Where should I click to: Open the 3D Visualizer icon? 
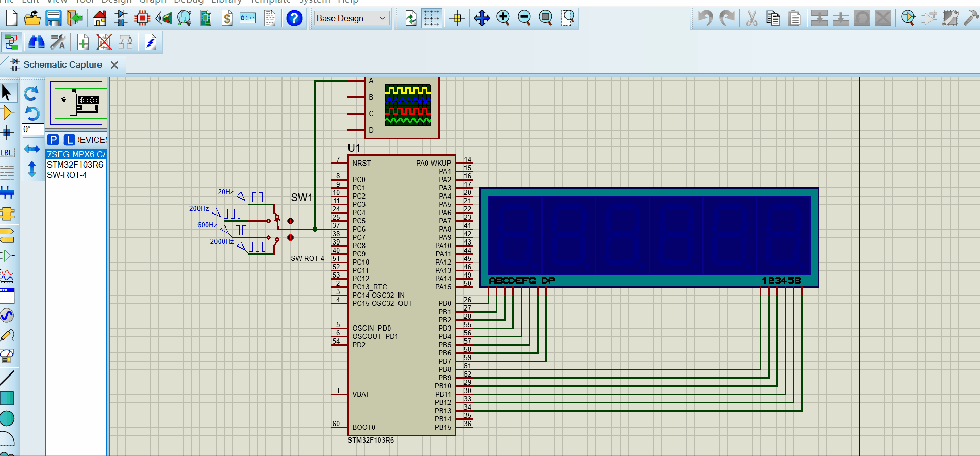pyautogui.click(x=163, y=18)
